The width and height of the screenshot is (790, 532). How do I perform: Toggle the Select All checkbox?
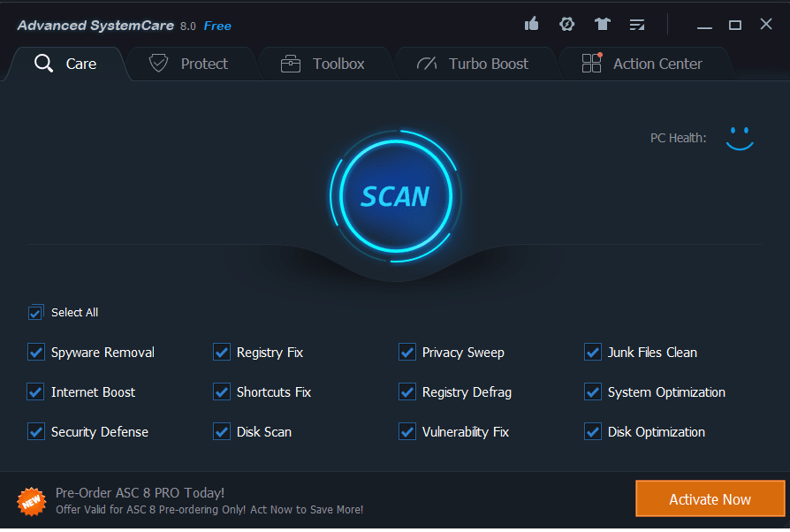point(36,313)
